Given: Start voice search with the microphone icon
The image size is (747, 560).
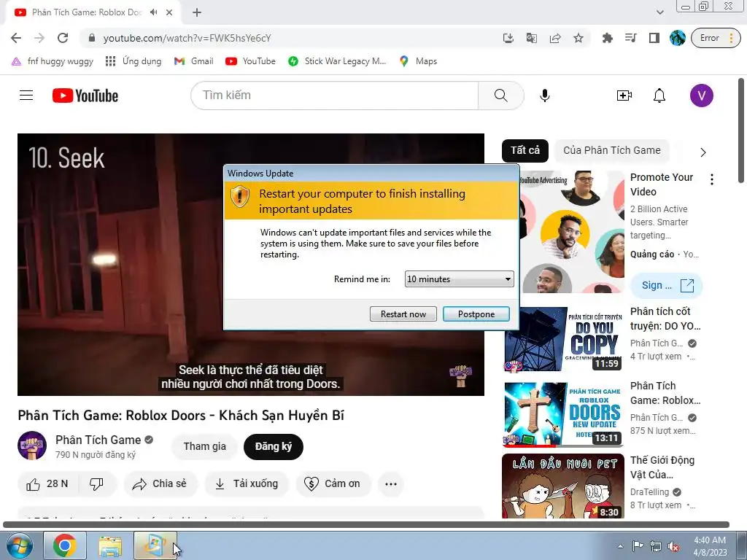Looking at the screenshot, I should pyautogui.click(x=544, y=96).
